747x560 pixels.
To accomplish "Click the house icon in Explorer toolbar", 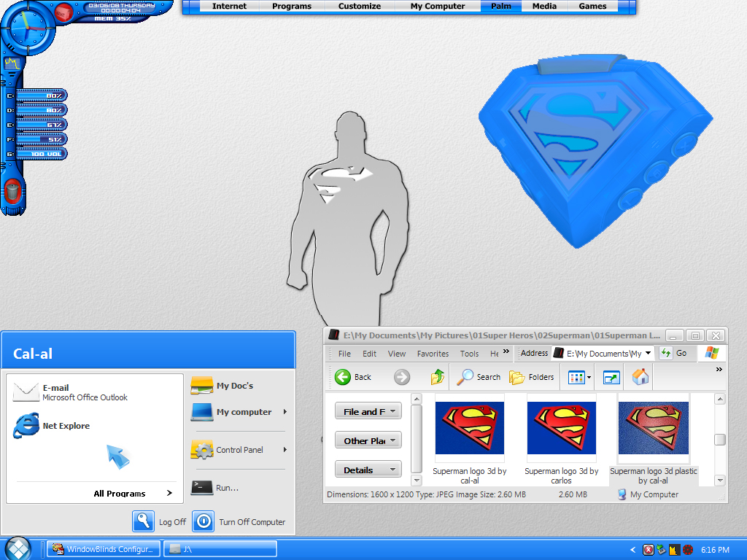I will [640, 377].
